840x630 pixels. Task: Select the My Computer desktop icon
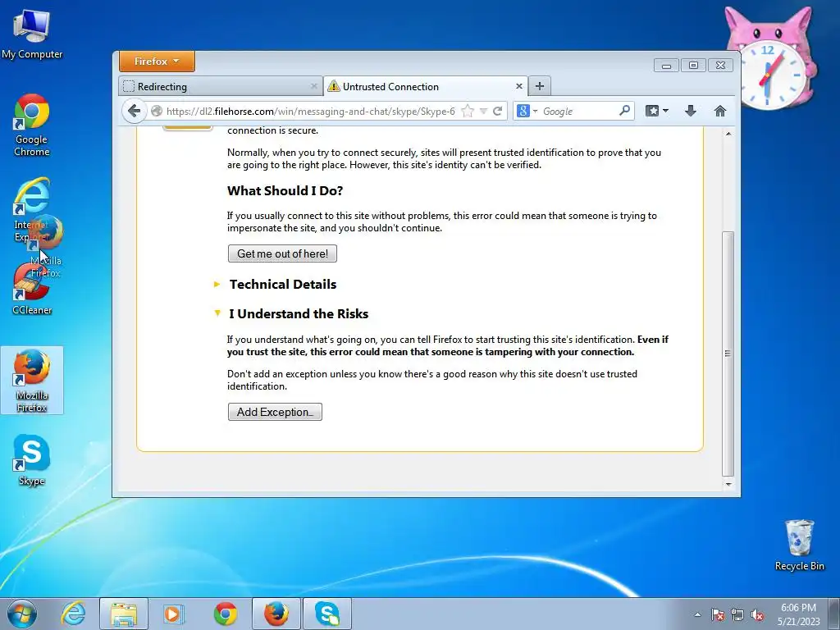tap(32, 34)
